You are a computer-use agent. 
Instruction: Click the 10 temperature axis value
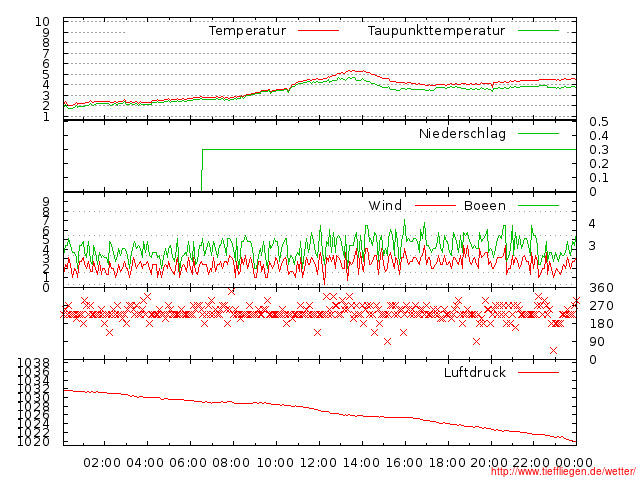pos(42,22)
